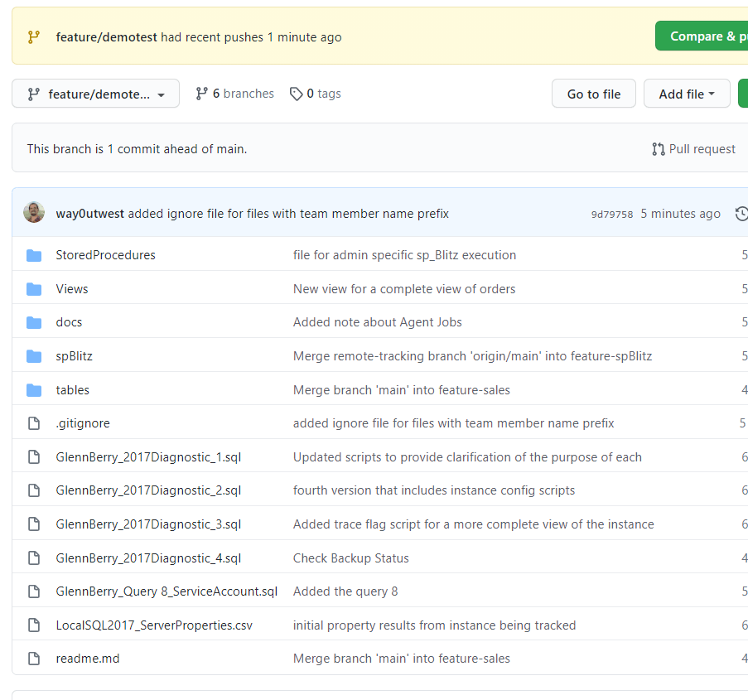Click the Compare & pull request button
748x700 pixels.
[702, 36]
